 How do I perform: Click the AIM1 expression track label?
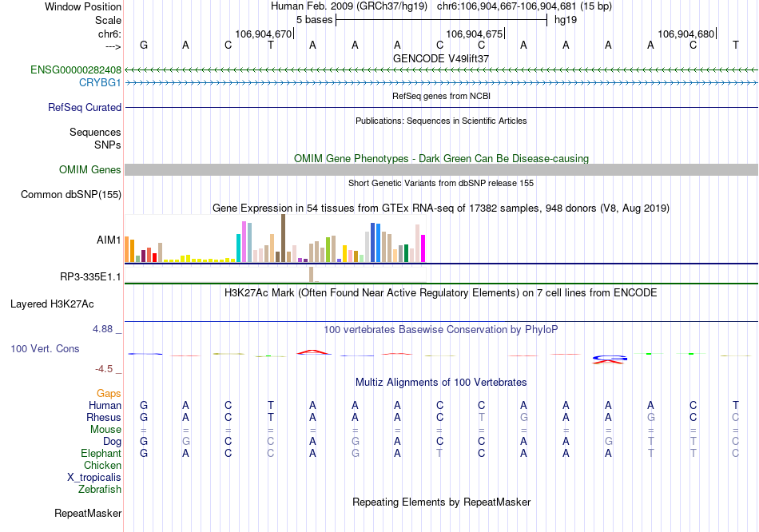coord(109,240)
